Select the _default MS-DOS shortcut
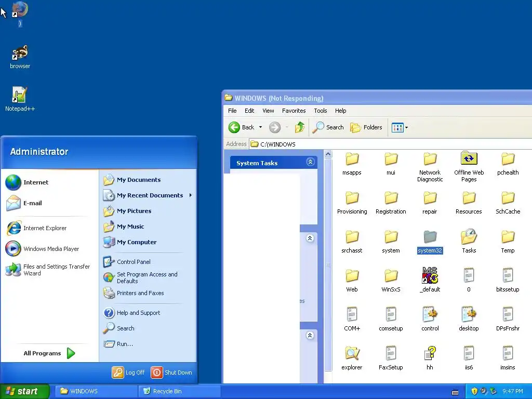 (430, 280)
